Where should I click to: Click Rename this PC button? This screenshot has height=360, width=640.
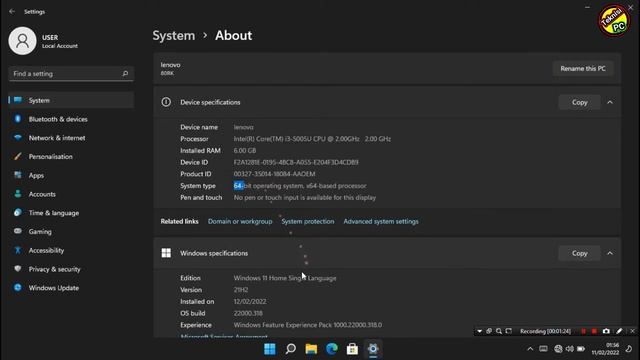pos(583,69)
